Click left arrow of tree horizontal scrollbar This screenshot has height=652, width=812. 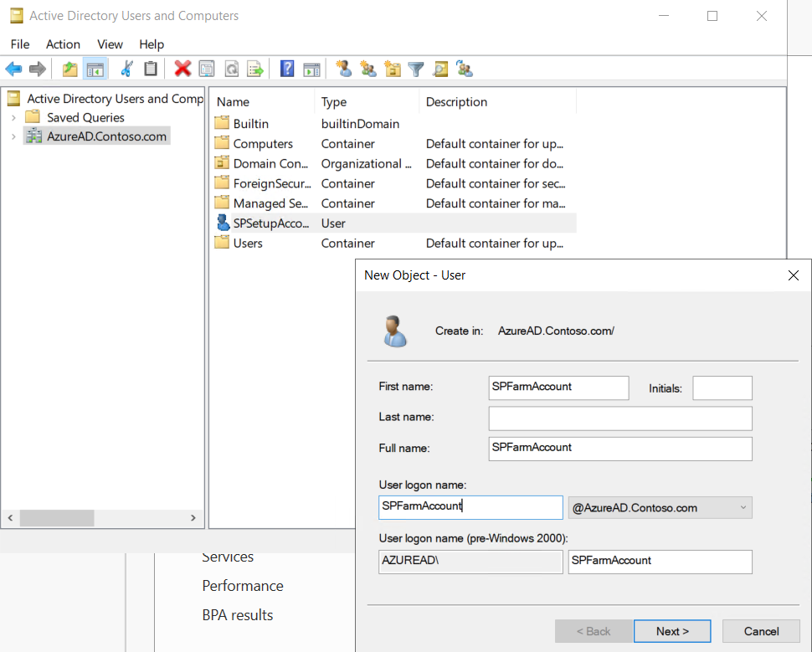click(10, 517)
